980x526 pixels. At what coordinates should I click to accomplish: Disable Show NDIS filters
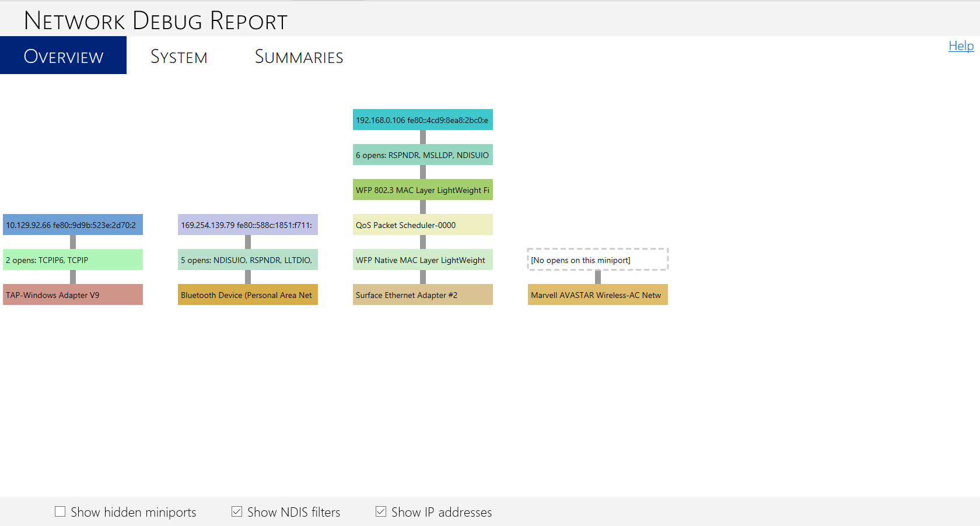(x=236, y=511)
